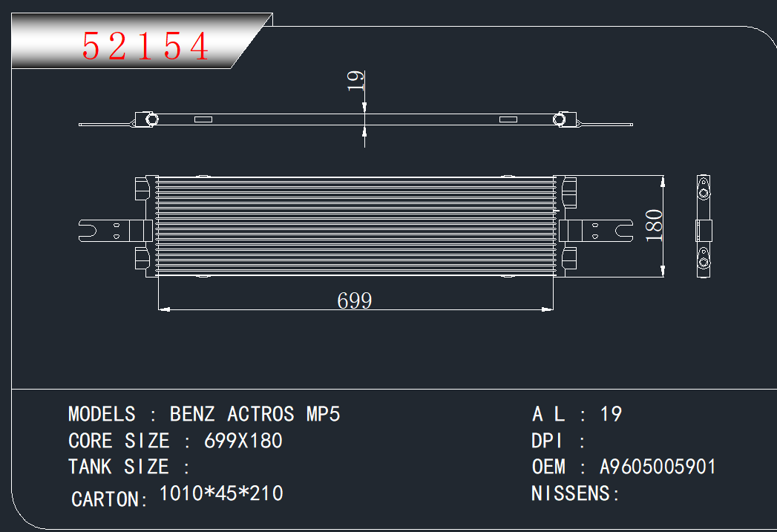The image size is (777, 532).
Task: Select the OEM number A9605005901
Action: coord(658,467)
